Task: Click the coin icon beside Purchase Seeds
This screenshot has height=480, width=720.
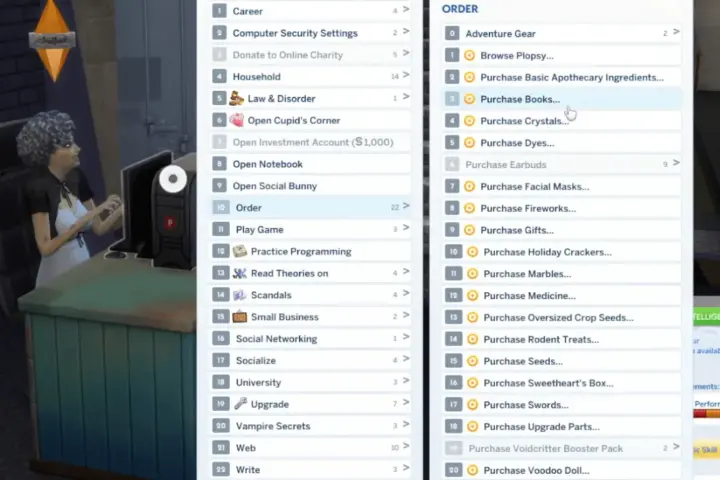Action: [x=472, y=361]
